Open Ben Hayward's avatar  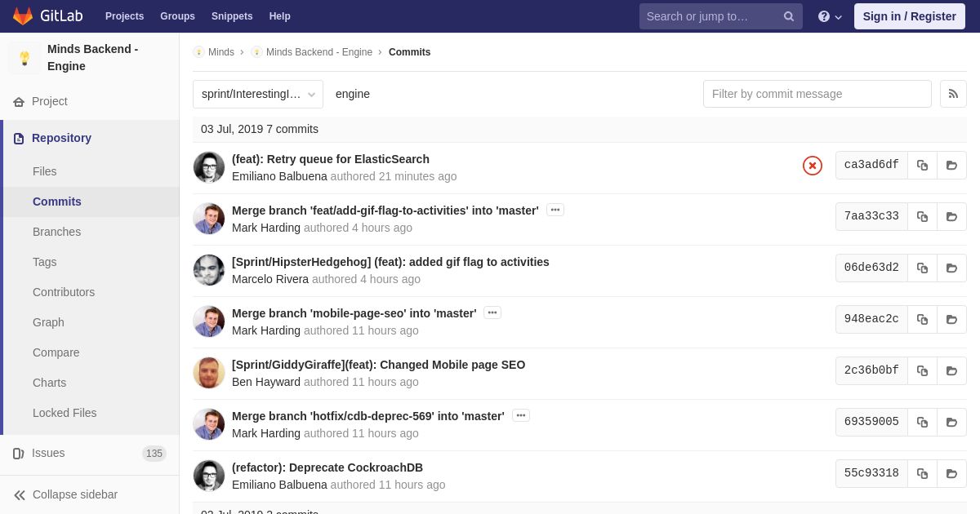(x=209, y=373)
